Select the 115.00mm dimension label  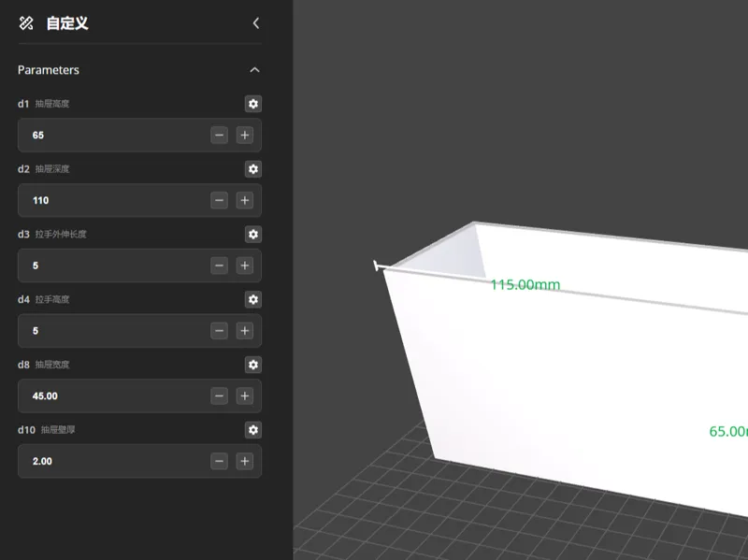click(x=525, y=285)
